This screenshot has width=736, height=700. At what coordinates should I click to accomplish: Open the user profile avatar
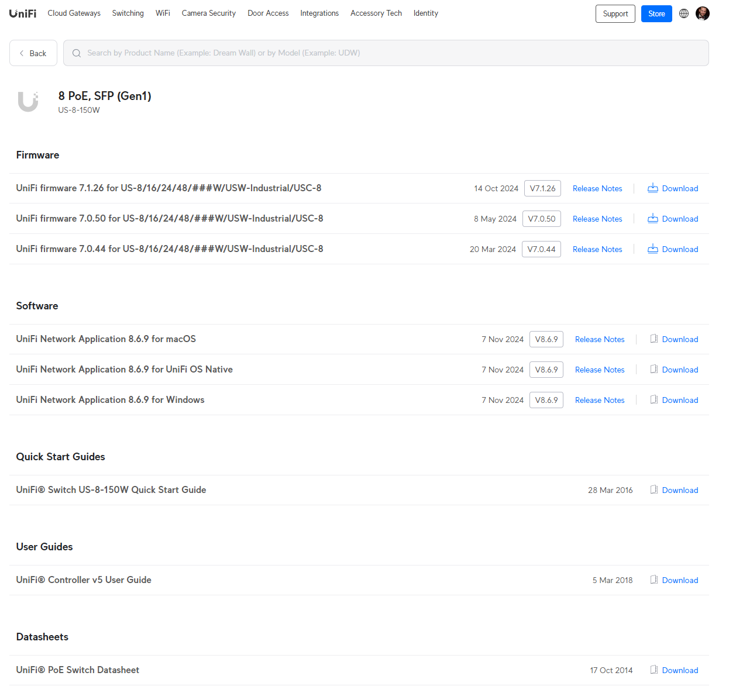click(x=702, y=13)
